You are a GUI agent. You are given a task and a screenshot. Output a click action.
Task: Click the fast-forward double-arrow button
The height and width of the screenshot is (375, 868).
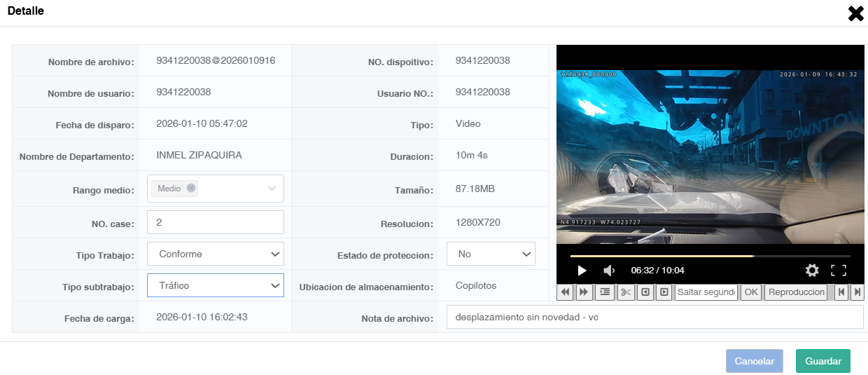coord(584,292)
